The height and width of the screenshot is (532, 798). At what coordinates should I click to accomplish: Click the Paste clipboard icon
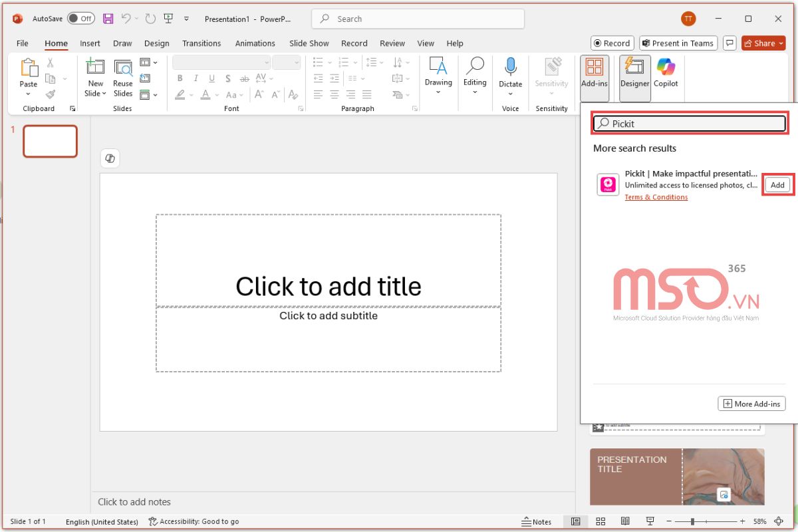[x=29, y=68]
